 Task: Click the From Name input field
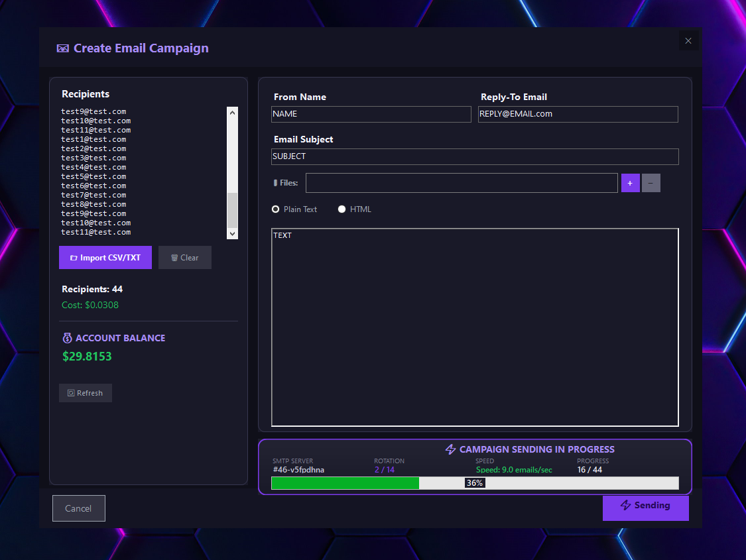pyautogui.click(x=371, y=114)
